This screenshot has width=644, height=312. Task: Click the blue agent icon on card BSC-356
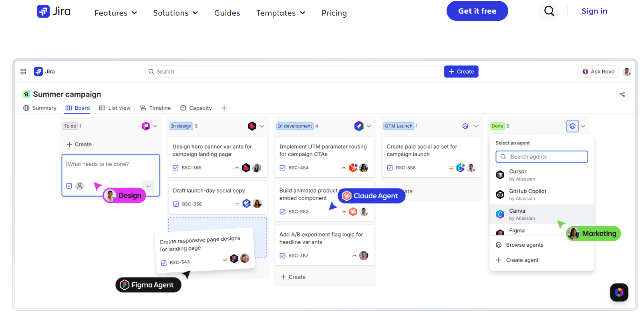pos(247,204)
